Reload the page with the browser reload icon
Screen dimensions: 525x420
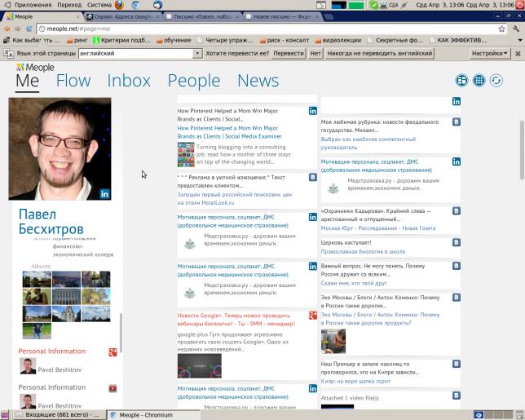29,29
